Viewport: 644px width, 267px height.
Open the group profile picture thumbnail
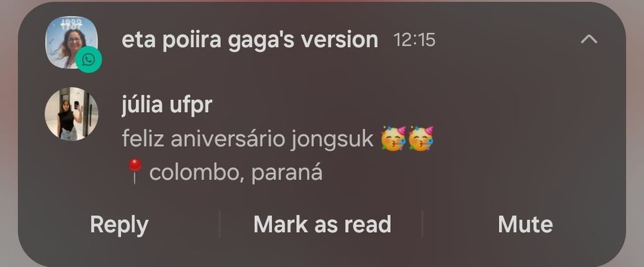[x=71, y=43]
